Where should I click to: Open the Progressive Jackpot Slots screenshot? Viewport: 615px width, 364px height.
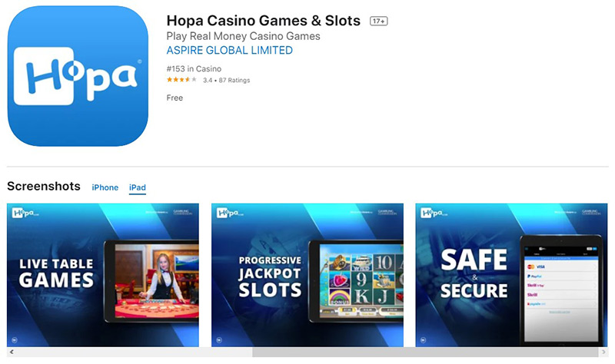(x=307, y=275)
